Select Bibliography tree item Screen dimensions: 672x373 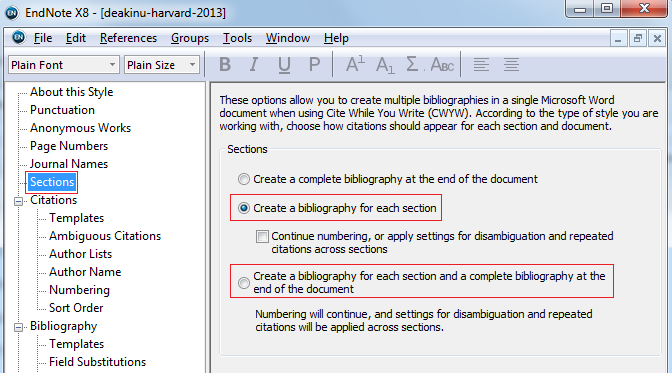tap(63, 326)
